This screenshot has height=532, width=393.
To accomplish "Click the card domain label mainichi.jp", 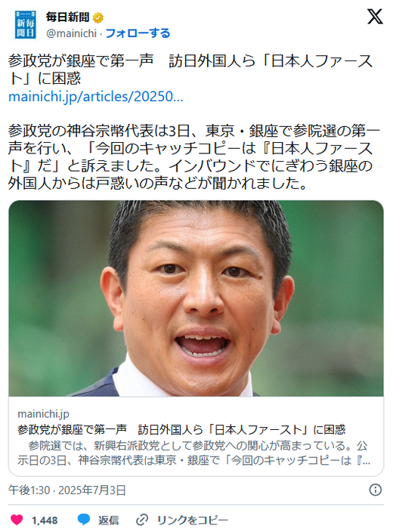I will pos(43,413).
